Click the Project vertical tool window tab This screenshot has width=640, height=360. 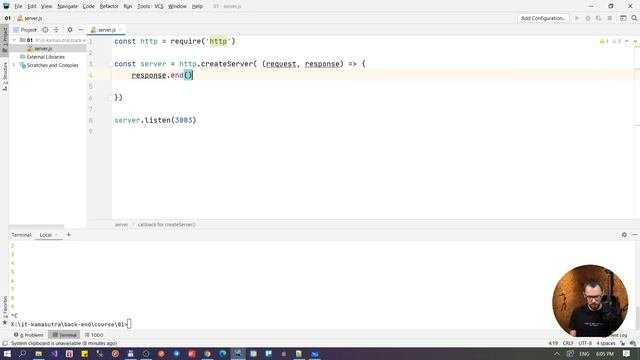coord(4,40)
